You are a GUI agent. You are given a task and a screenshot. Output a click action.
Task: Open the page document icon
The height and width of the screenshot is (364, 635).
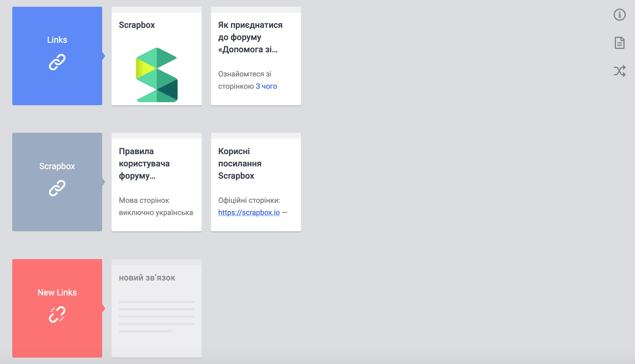coord(619,43)
